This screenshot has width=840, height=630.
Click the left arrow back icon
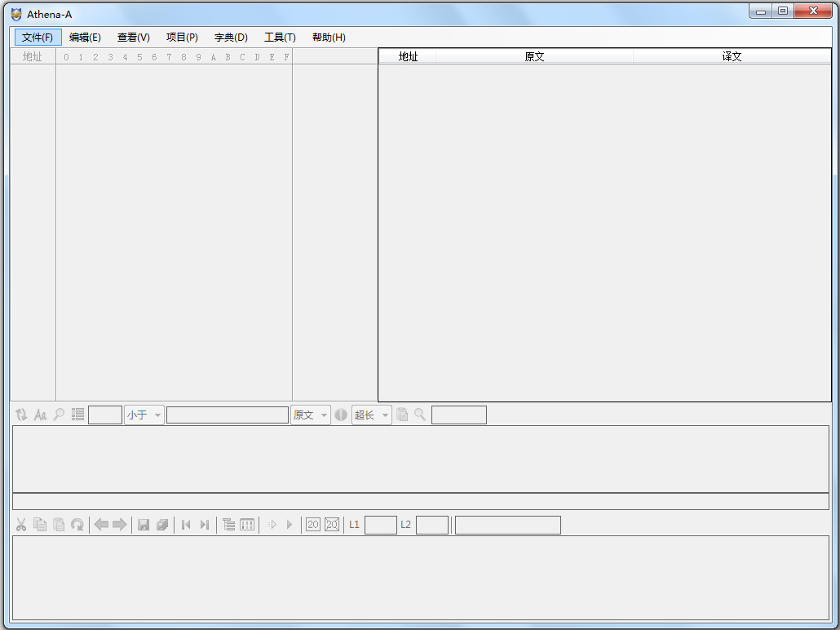(101, 525)
